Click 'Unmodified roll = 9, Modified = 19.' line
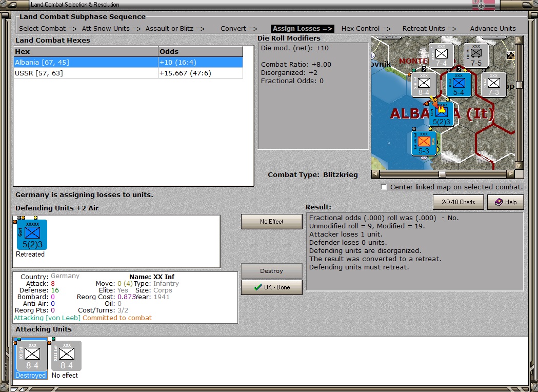538x392 pixels. pyautogui.click(x=367, y=226)
